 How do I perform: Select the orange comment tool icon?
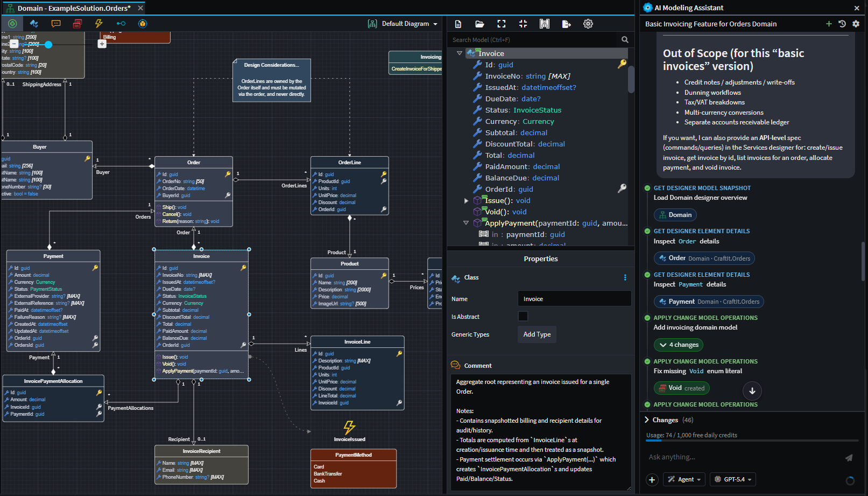tap(56, 24)
